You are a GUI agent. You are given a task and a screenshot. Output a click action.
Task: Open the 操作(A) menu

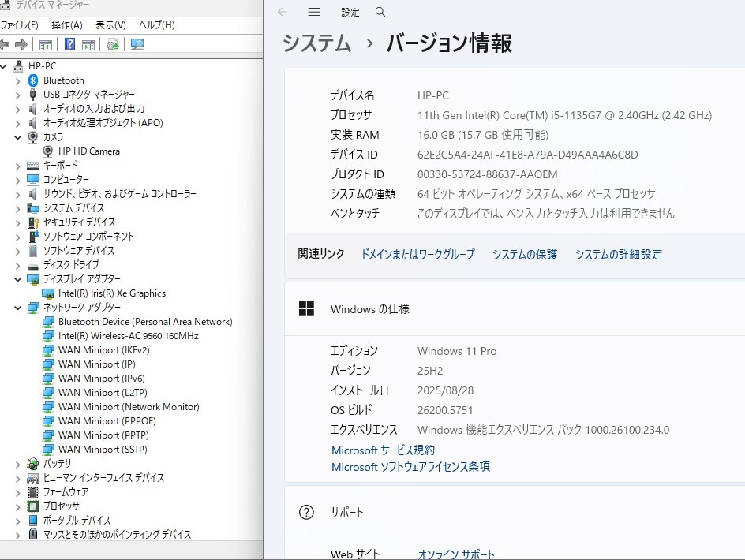coord(66,24)
